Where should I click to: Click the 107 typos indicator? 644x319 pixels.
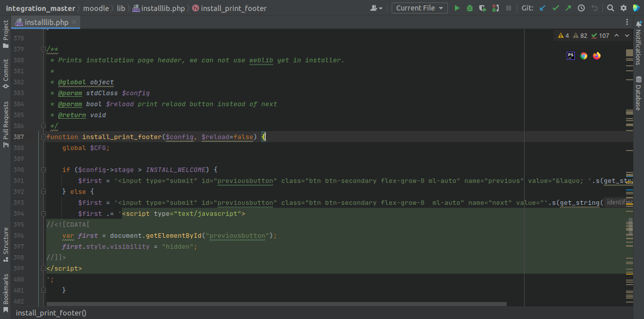click(600, 35)
